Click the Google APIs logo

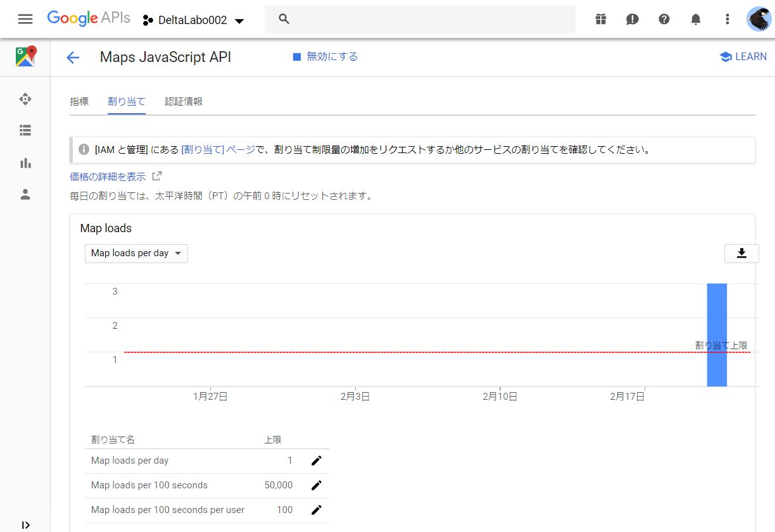[x=89, y=18]
